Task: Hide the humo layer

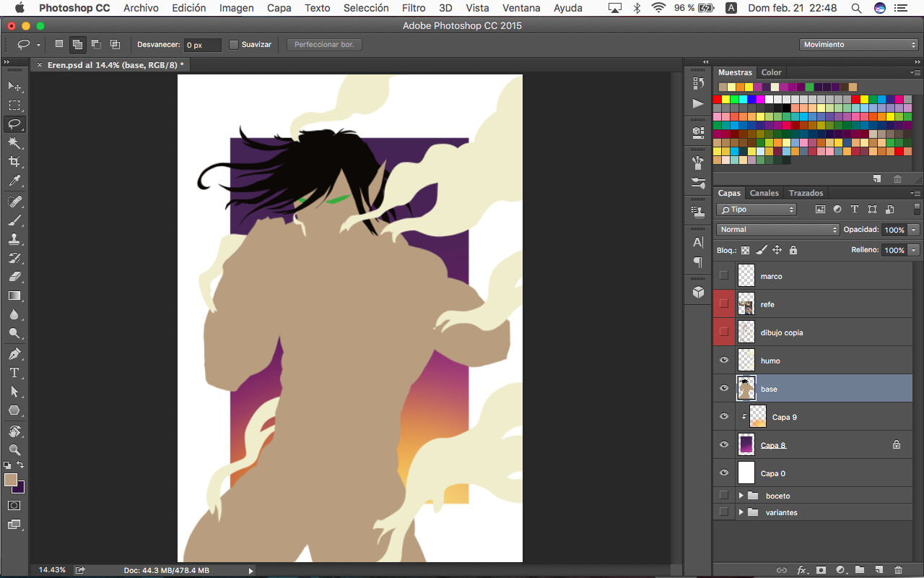Action: (x=724, y=361)
